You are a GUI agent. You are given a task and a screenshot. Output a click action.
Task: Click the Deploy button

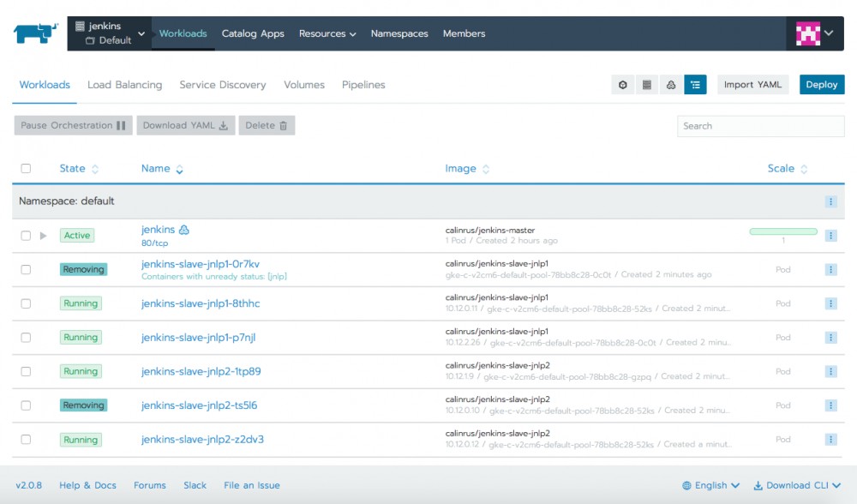pyautogui.click(x=821, y=84)
